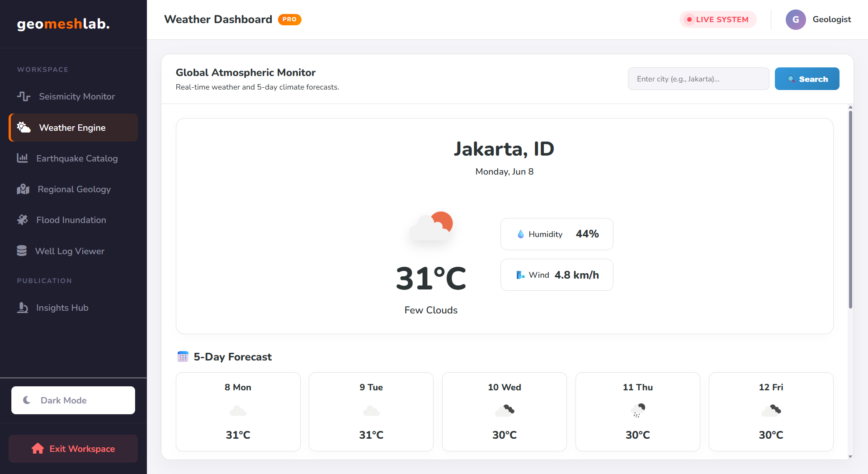Toggle Dark Mode

point(73,400)
